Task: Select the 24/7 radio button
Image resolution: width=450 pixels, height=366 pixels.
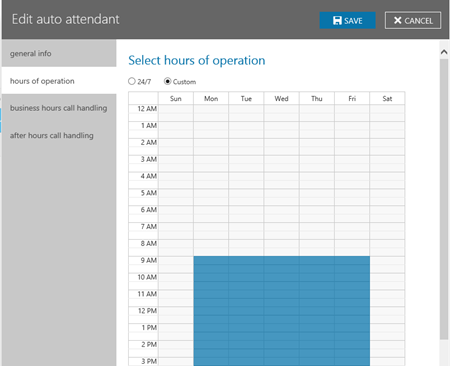Action: coord(132,81)
